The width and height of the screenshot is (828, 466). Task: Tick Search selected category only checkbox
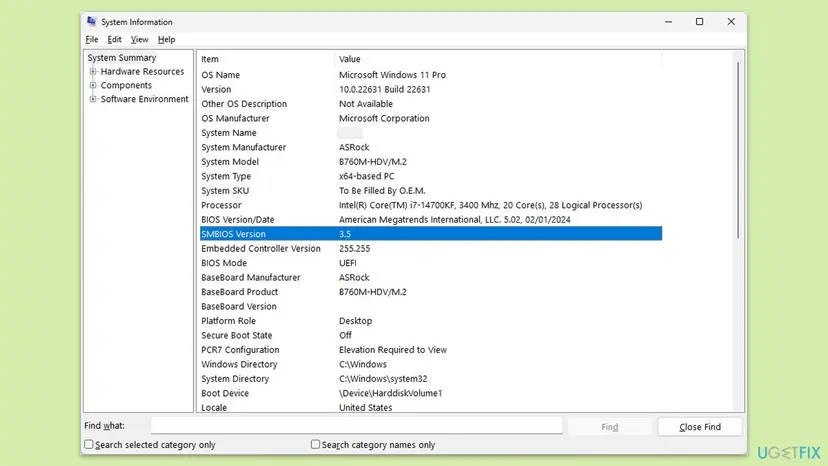tap(89, 444)
